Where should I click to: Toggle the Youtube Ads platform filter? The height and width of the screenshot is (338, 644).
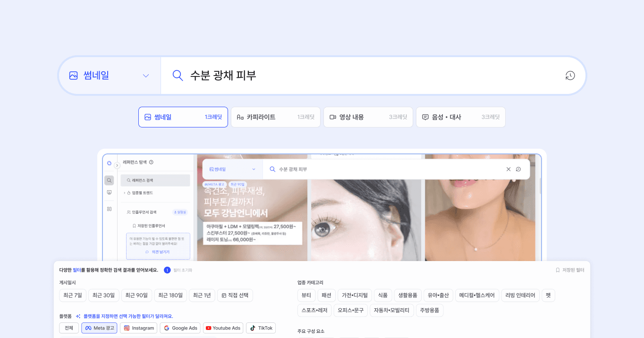tap(223, 328)
